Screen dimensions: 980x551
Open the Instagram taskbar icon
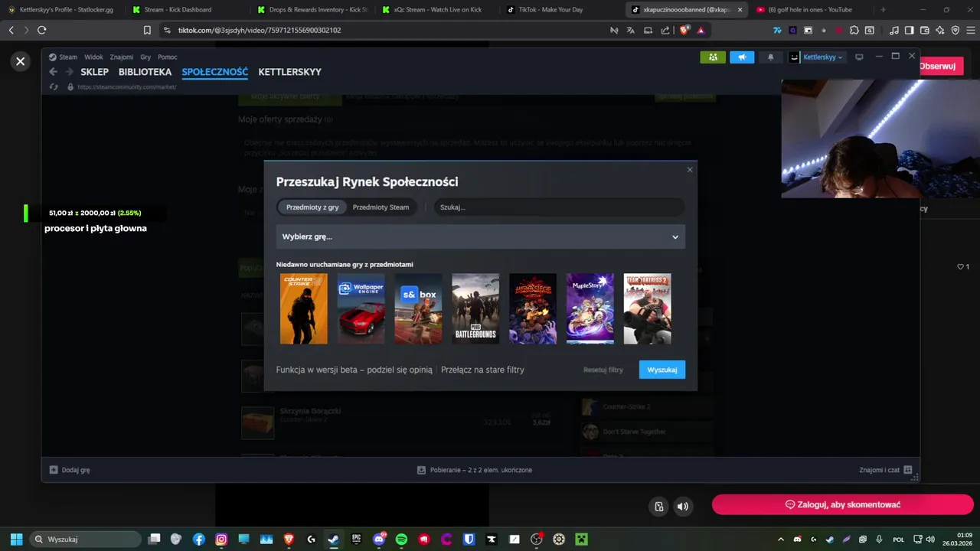click(221, 539)
